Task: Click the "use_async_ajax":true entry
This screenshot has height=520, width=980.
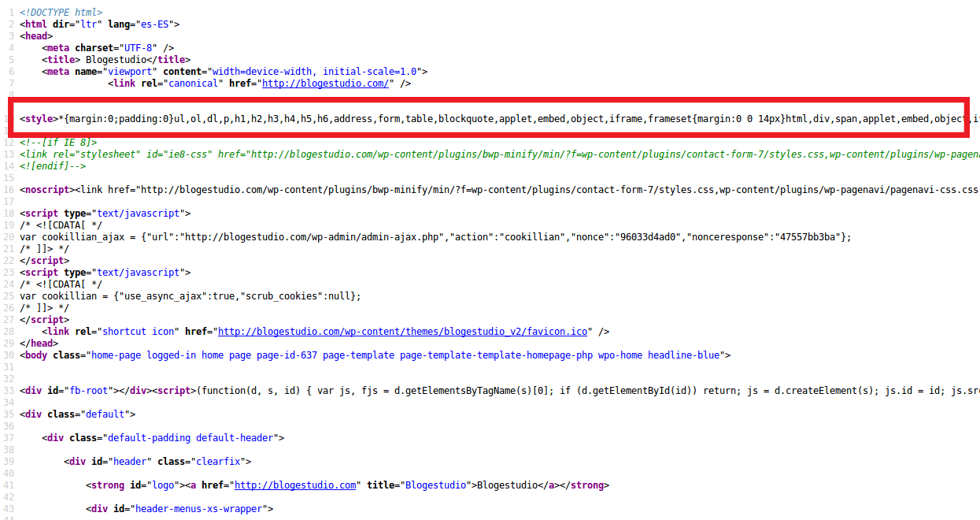Action: (x=181, y=295)
